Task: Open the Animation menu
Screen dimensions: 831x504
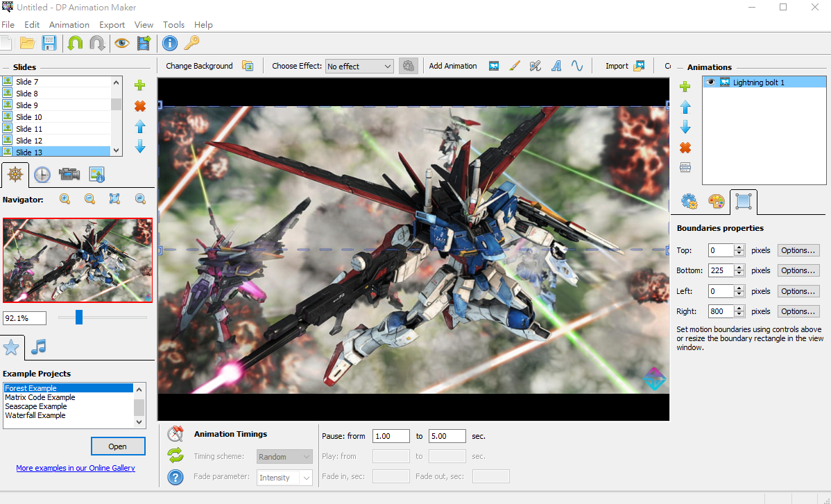Action: (x=69, y=24)
